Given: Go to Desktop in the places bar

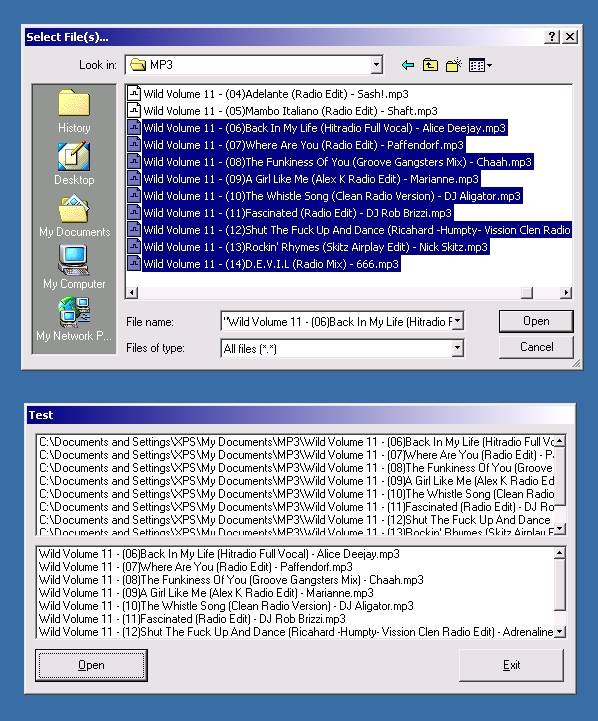Looking at the screenshot, I should pos(74,163).
